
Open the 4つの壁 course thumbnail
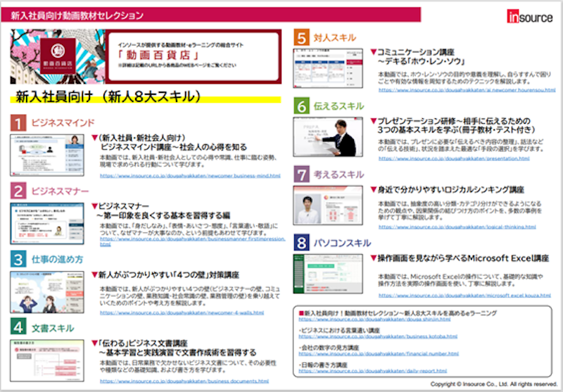47,292
